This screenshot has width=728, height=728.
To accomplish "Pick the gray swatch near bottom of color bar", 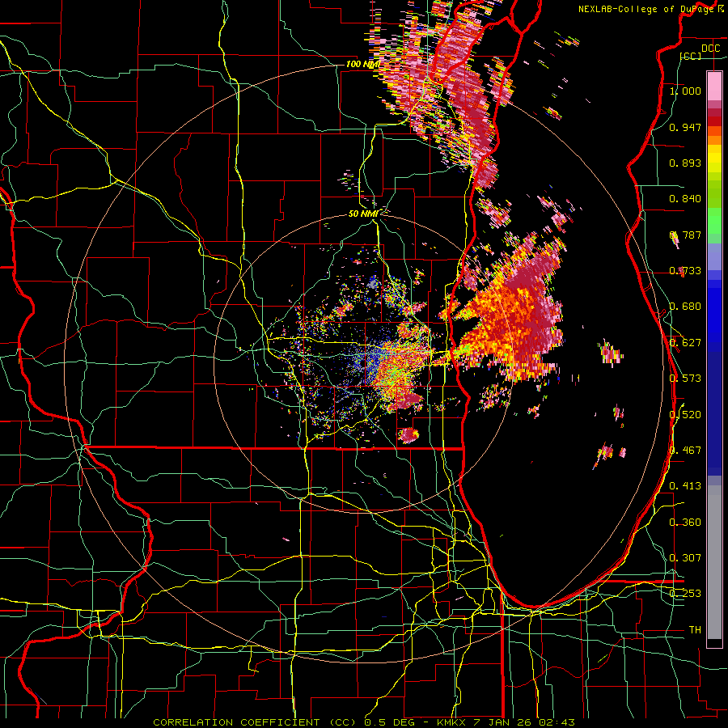I will [x=714, y=562].
